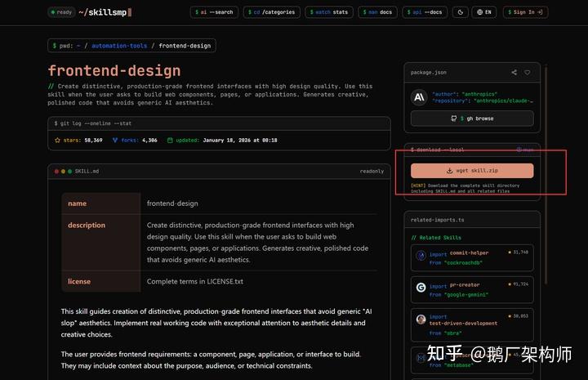Click the 'name' table row label
Screen dimensions: 588x380
click(78, 203)
